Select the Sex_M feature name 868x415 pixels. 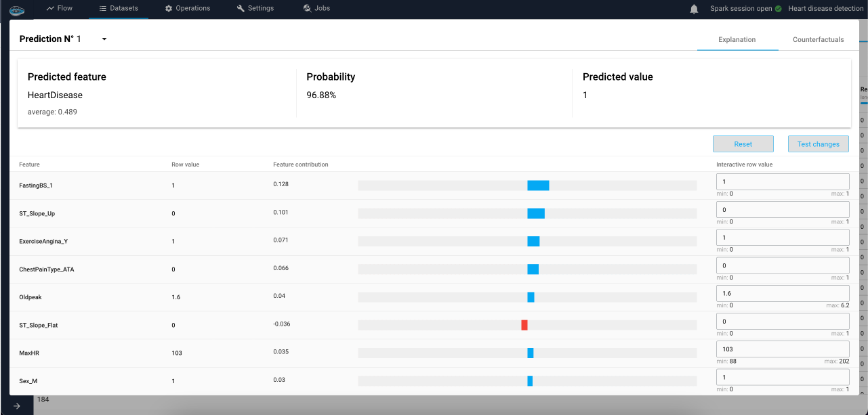click(29, 381)
